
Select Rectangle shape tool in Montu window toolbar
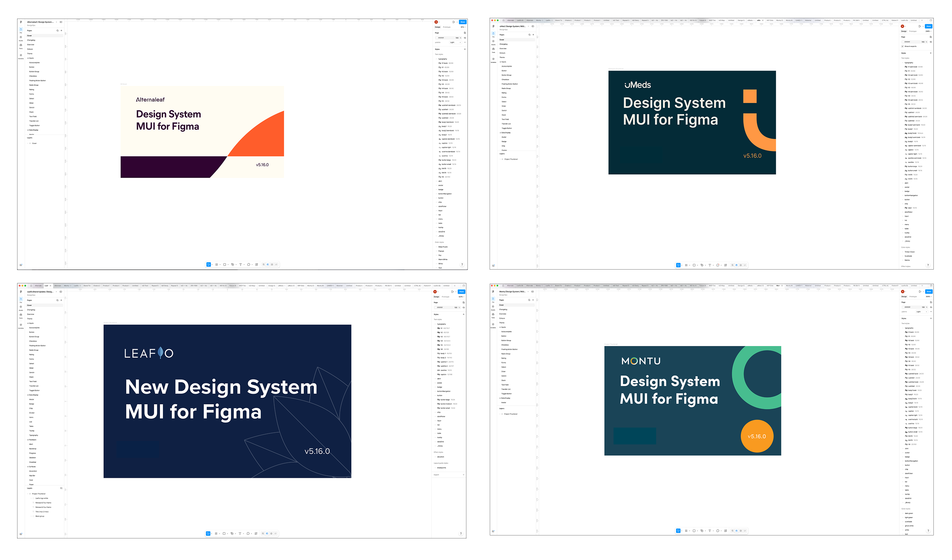(694, 531)
